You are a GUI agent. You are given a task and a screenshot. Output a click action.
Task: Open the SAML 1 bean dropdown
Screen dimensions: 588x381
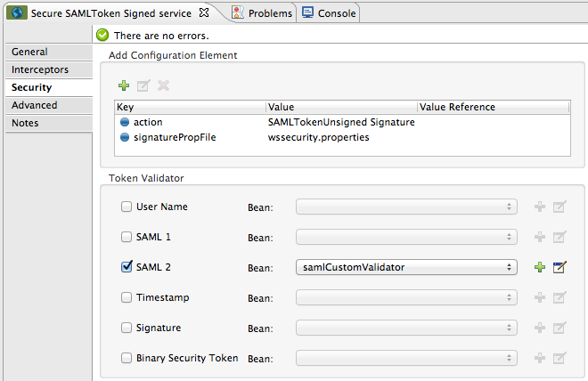click(x=406, y=237)
